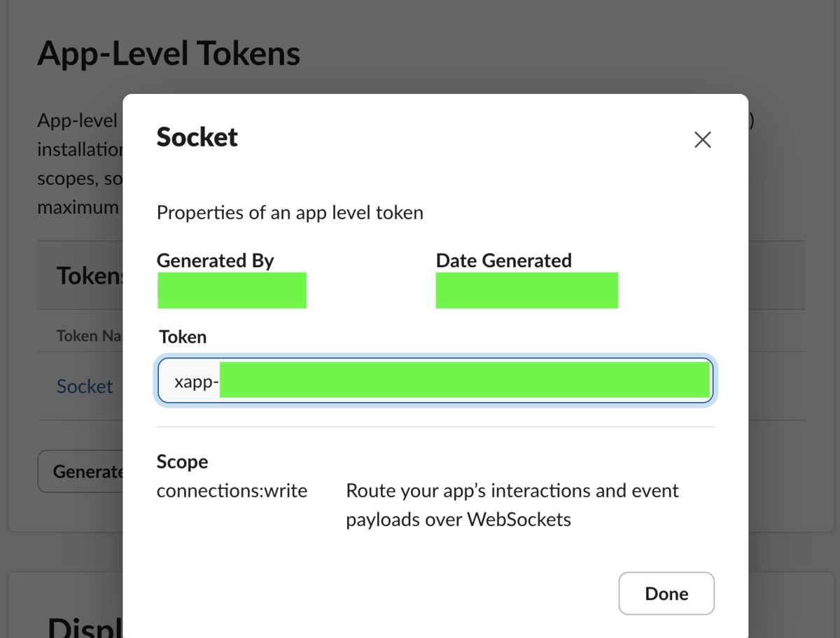The width and height of the screenshot is (840, 638).
Task: Click the Scope section heading
Action: coord(182,462)
